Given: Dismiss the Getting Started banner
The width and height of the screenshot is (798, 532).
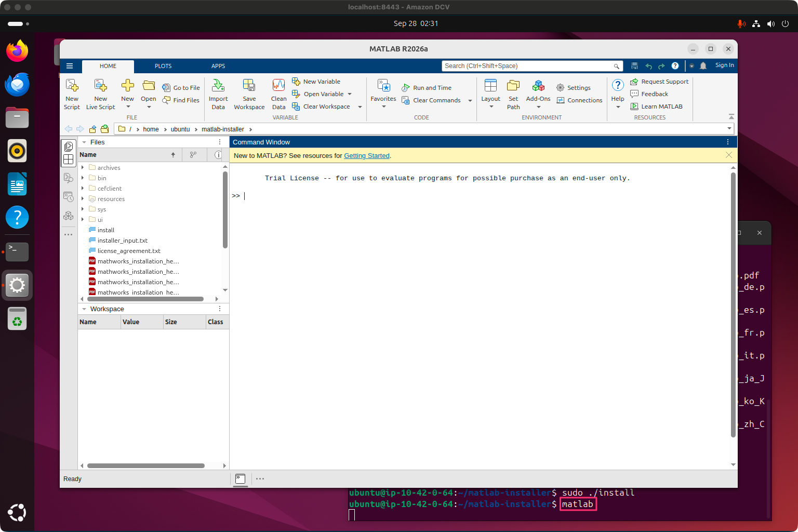Looking at the screenshot, I should [x=729, y=155].
